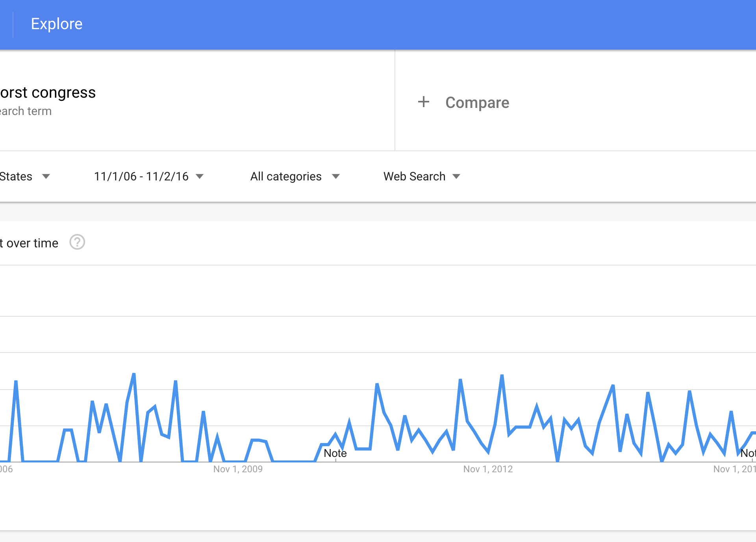
Task: Click the Nov 1, 2009 axis label
Action: click(238, 469)
